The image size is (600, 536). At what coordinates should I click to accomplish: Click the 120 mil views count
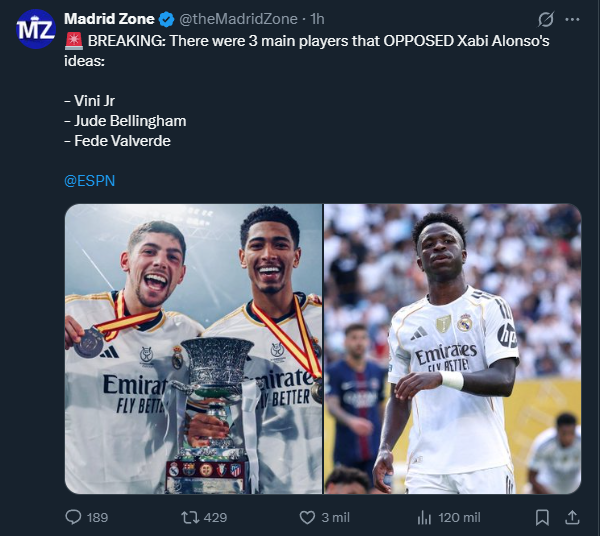459,518
